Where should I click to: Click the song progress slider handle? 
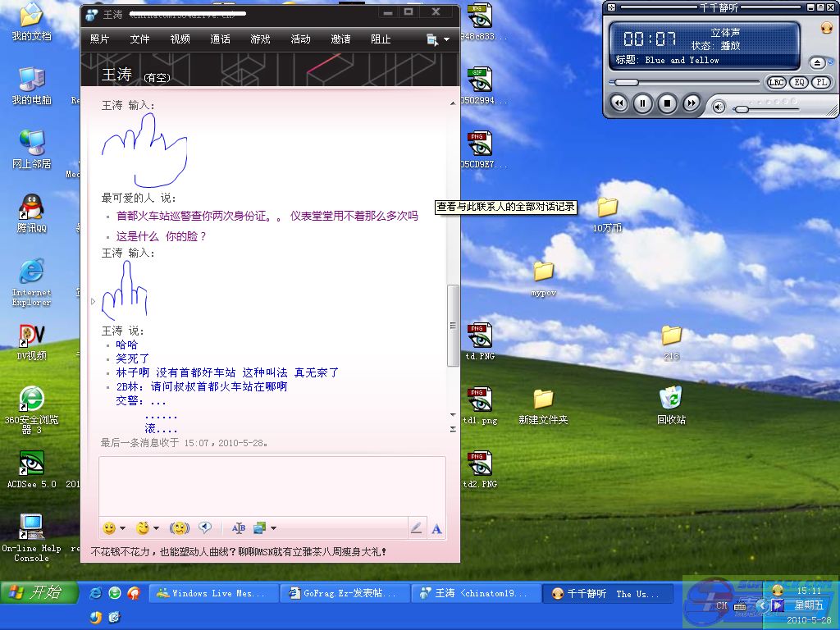click(x=628, y=82)
